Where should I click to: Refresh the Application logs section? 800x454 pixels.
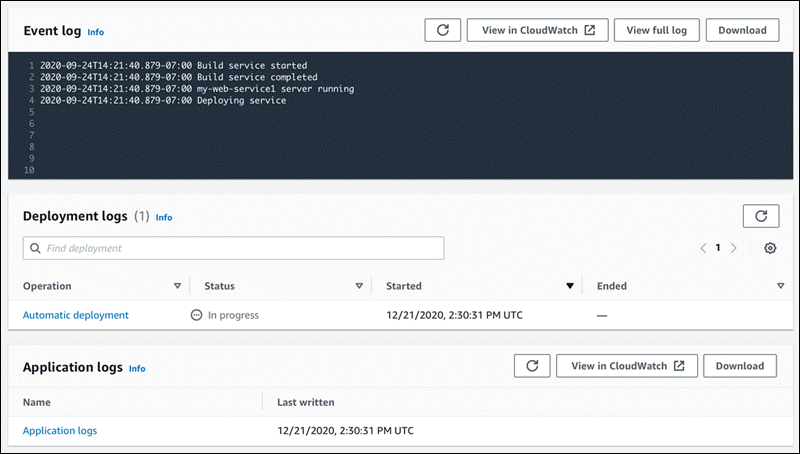coord(532,366)
